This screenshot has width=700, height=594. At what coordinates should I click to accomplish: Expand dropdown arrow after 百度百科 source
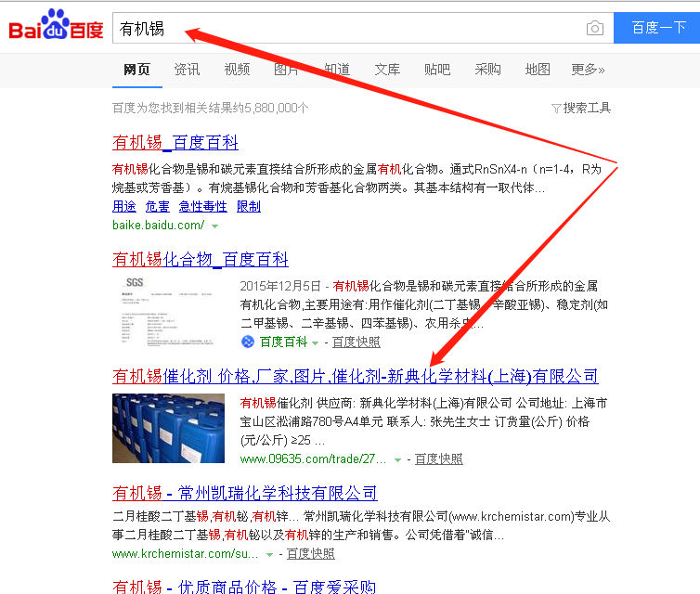click(x=315, y=343)
